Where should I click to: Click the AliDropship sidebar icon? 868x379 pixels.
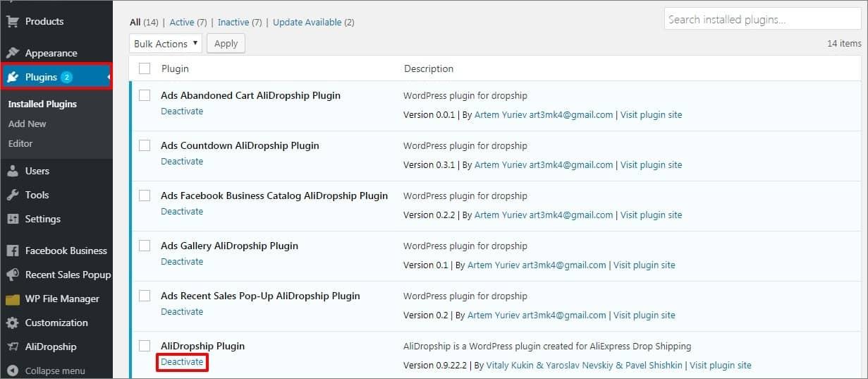click(12, 347)
